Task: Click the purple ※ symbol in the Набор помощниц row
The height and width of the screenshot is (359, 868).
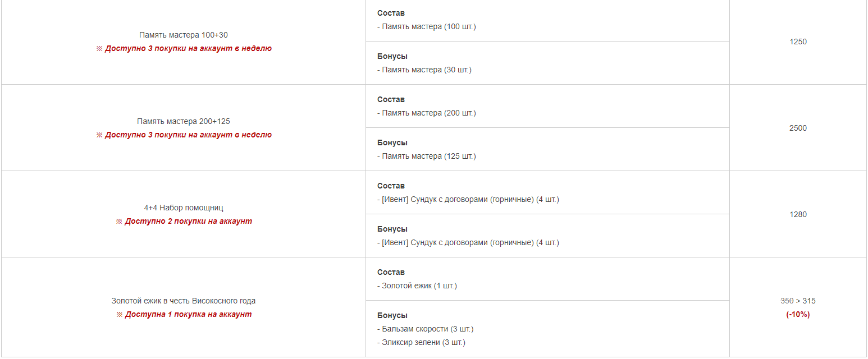Action: pyautogui.click(x=119, y=222)
